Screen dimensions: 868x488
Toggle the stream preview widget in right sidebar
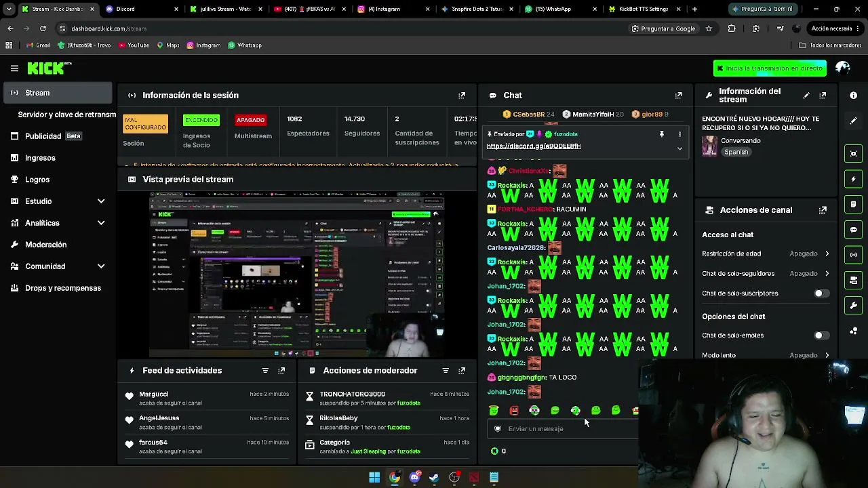[x=853, y=153]
